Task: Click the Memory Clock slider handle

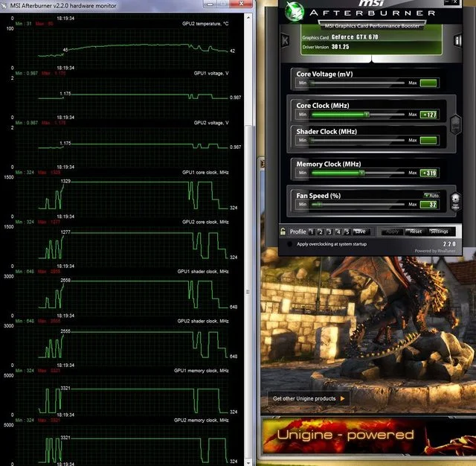Action: pyautogui.click(x=362, y=173)
